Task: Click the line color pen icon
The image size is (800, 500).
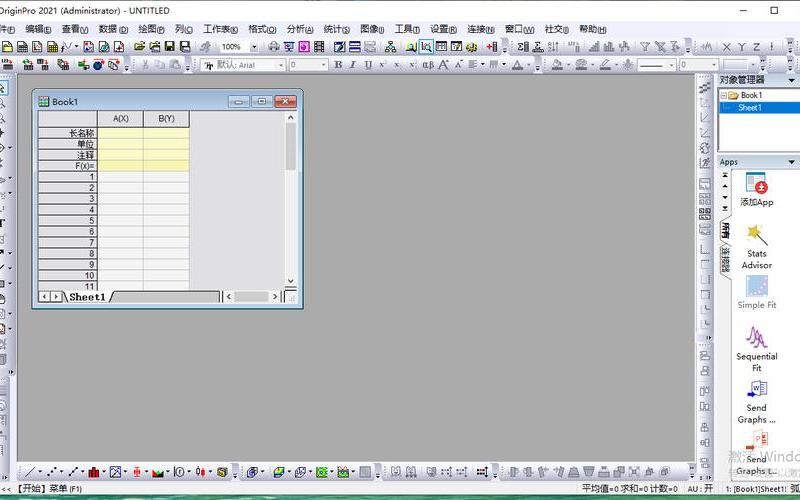Action: 605,65
